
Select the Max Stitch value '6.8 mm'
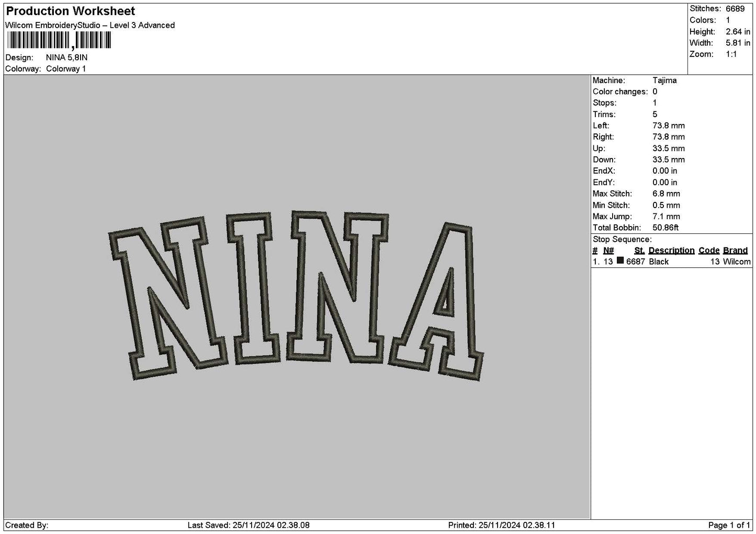667,194
